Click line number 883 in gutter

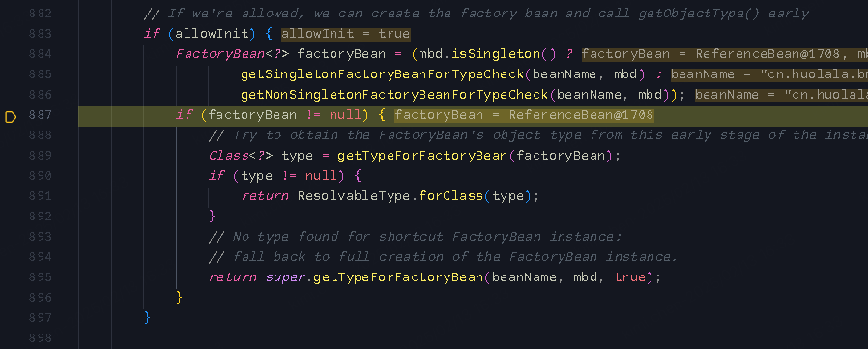click(x=40, y=34)
